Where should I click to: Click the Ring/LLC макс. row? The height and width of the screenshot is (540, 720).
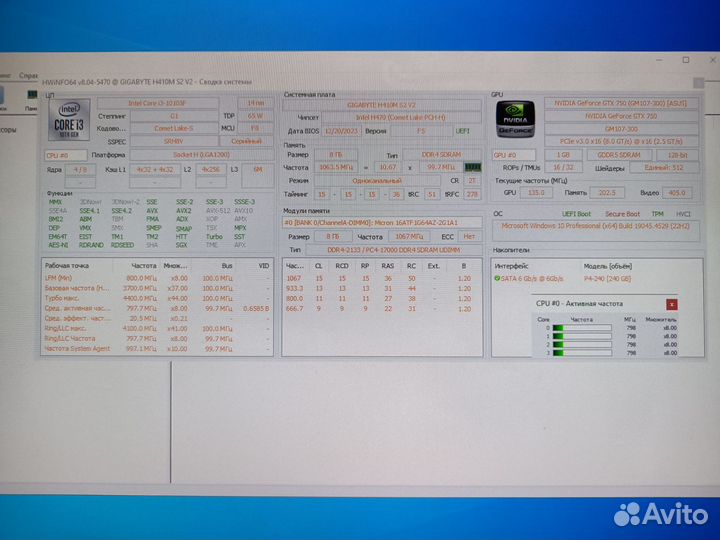tap(157, 329)
